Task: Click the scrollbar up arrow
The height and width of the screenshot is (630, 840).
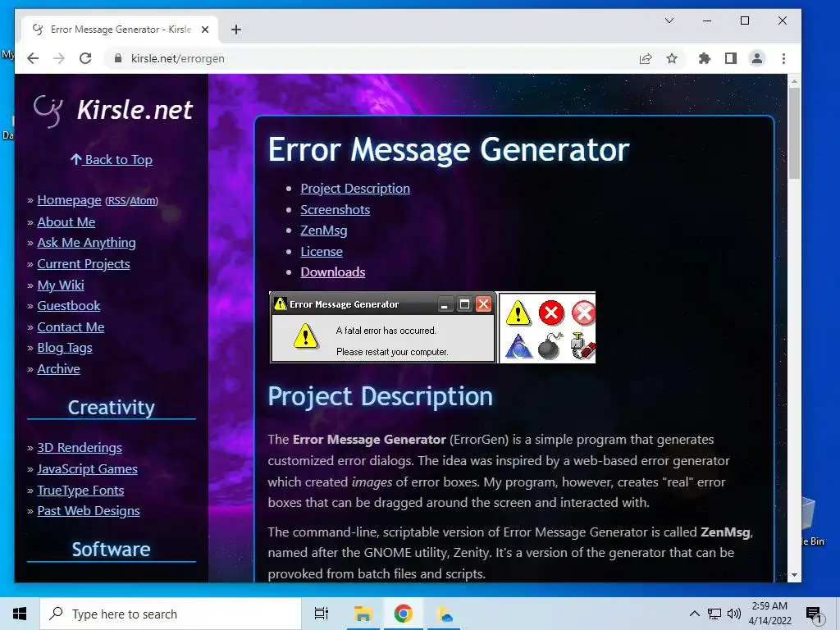Action: (x=794, y=81)
